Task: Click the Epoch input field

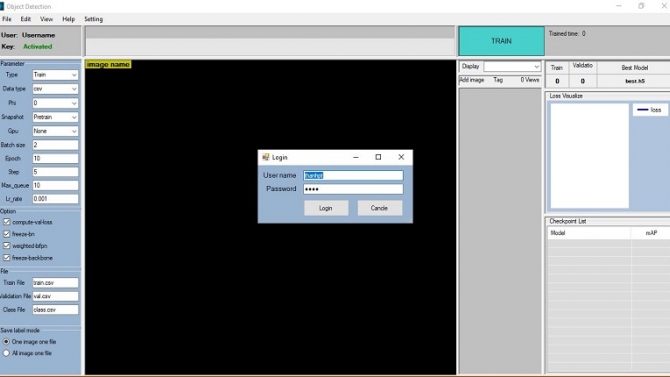Action: pos(55,158)
